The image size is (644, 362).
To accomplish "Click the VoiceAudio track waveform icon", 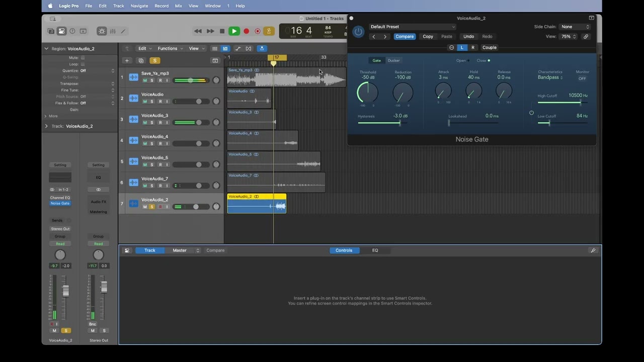I will click(x=133, y=98).
